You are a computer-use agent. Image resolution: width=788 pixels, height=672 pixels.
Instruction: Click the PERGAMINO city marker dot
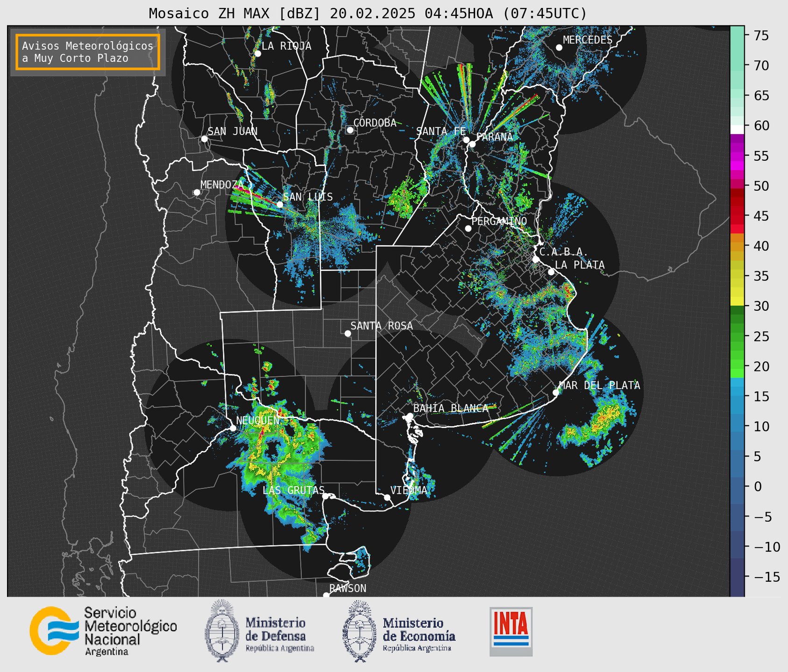468,229
